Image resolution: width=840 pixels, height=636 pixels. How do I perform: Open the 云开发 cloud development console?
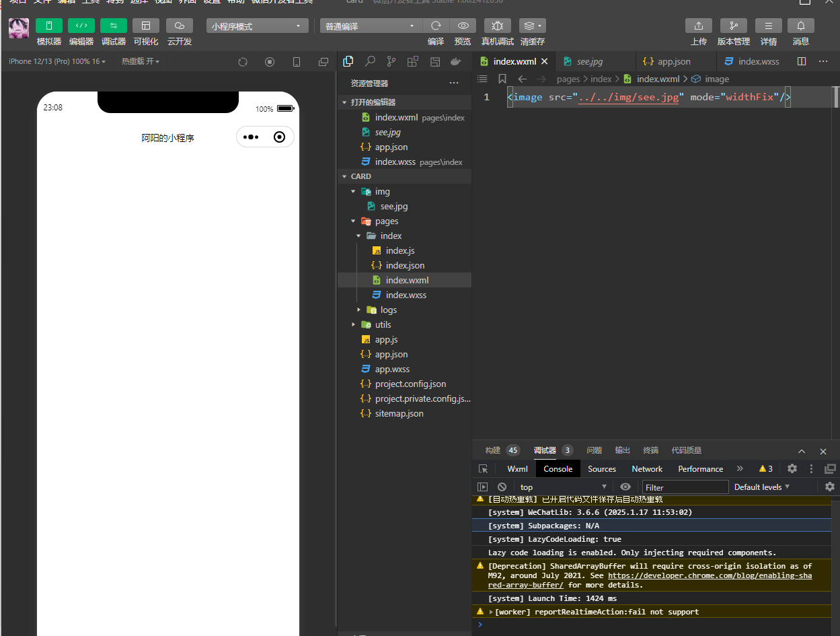pos(180,26)
